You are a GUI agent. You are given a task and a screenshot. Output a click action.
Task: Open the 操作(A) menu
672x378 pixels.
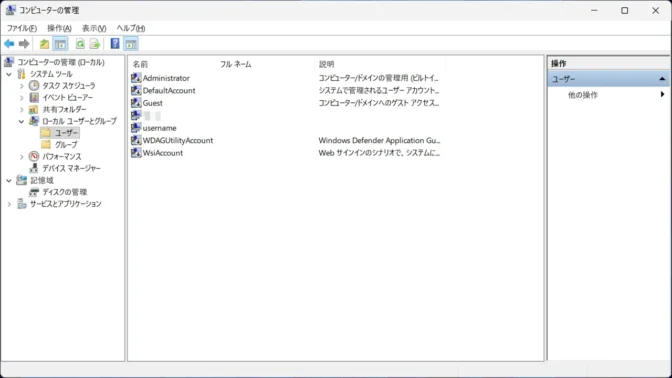(59, 28)
